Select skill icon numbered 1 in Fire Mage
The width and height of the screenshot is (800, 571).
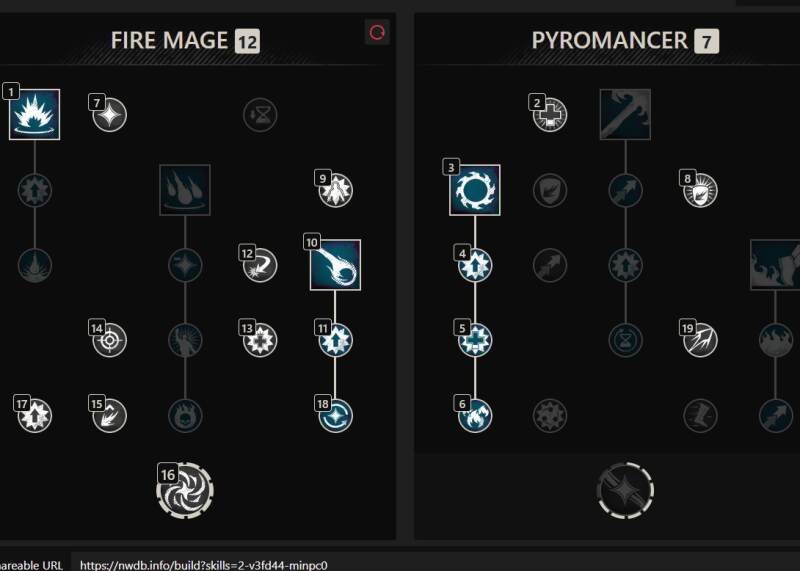point(35,114)
